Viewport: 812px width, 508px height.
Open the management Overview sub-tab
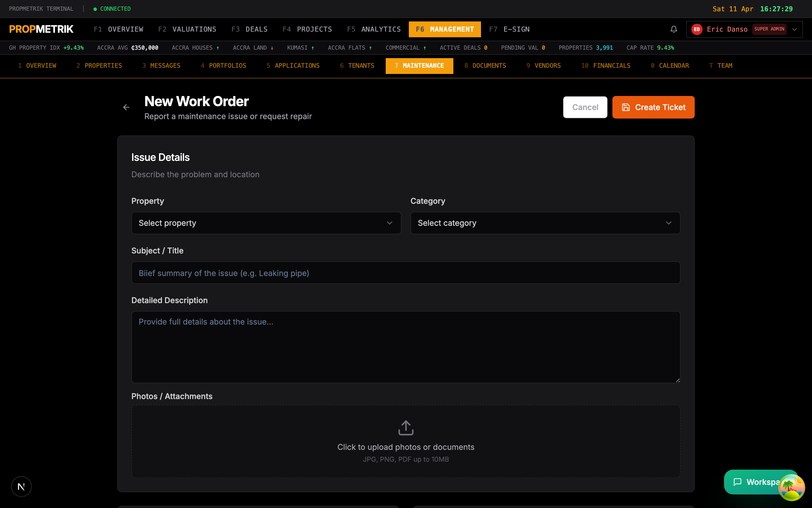click(37, 65)
